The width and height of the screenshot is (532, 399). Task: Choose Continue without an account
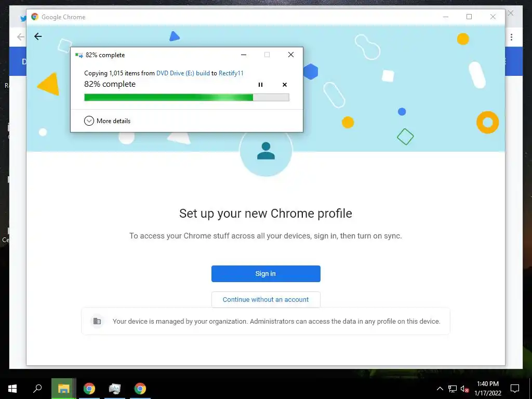tap(265, 300)
